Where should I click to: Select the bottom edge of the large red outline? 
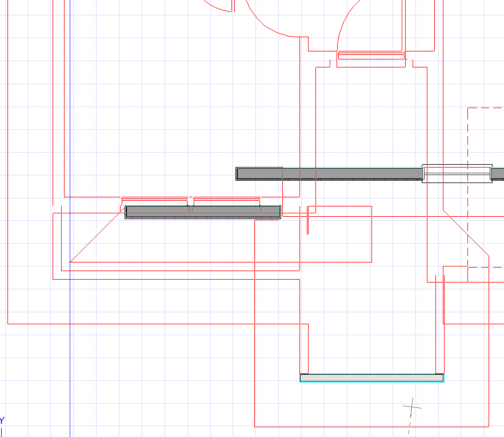(371, 427)
